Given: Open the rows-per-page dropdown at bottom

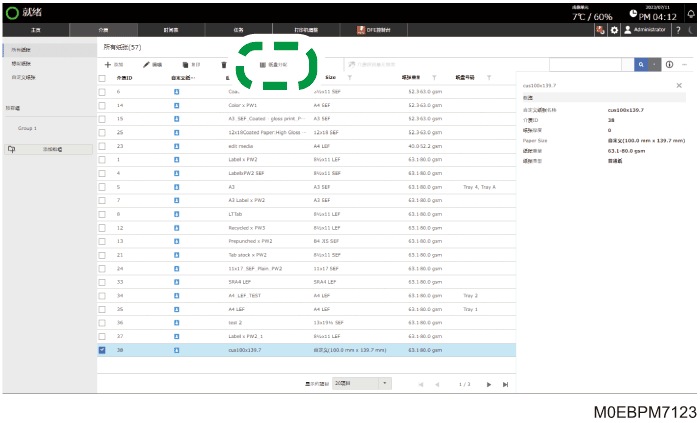Looking at the screenshot, I should [x=362, y=384].
